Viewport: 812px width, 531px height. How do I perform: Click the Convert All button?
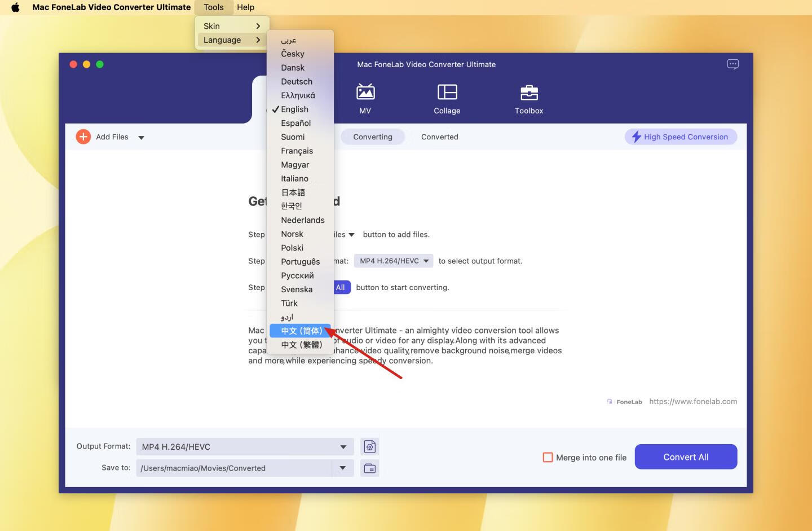pos(686,457)
